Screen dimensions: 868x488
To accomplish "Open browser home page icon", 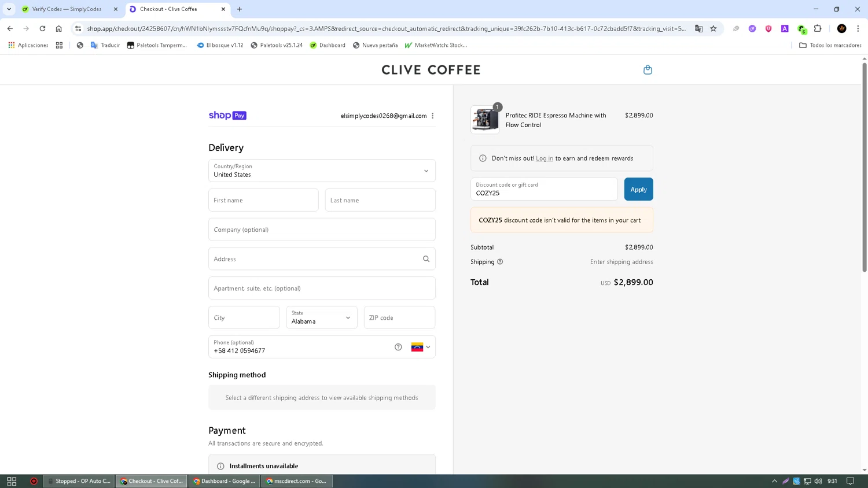I will click(x=58, y=28).
